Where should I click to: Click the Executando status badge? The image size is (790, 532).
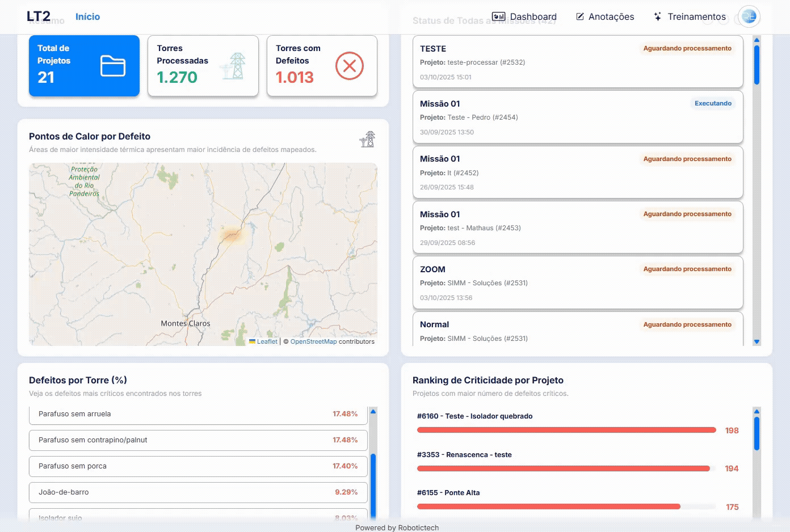[x=713, y=103]
